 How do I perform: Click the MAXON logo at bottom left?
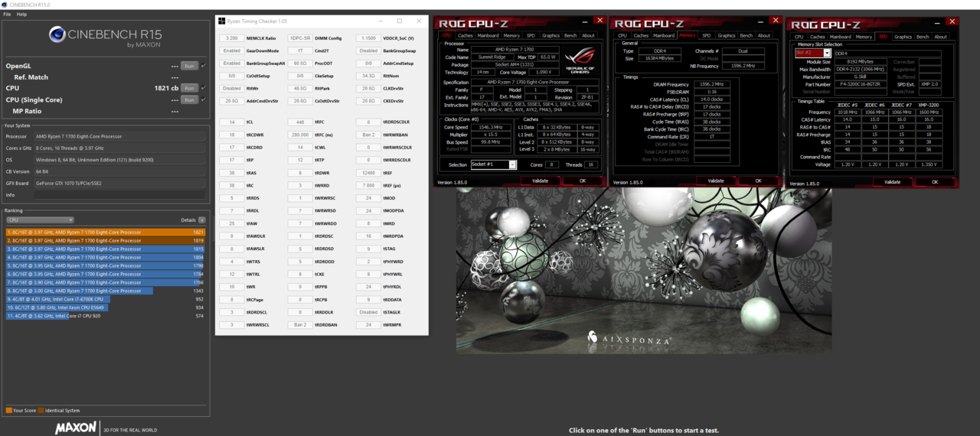77,427
